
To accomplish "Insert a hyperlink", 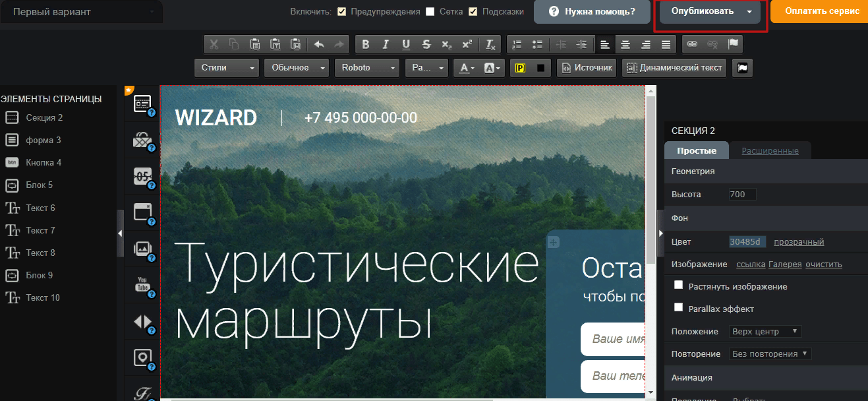I will (x=692, y=44).
